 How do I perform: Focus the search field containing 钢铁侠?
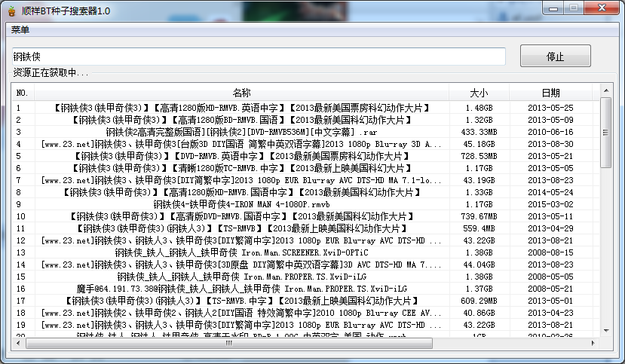(x=259, y=57)
